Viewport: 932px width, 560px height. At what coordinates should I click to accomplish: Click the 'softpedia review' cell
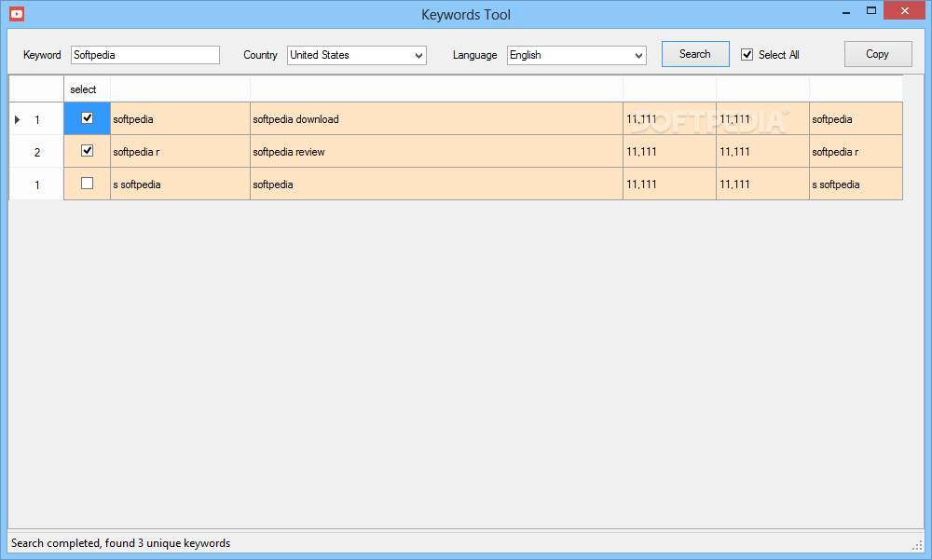pos(436,152)
